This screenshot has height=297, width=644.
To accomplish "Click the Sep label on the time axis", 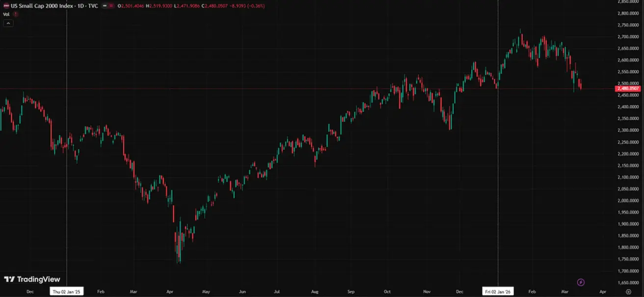I will [x=350, y=291].
